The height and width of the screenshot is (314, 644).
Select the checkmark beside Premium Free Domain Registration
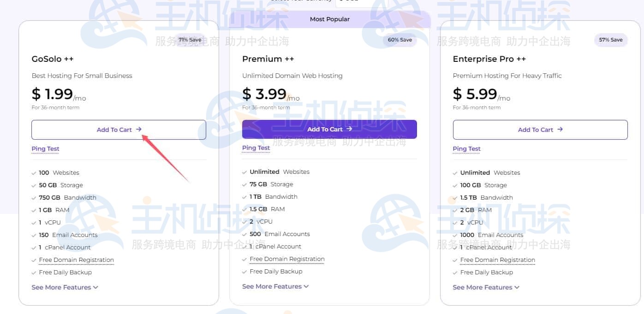pyautogui.click(x=244, y=259)
